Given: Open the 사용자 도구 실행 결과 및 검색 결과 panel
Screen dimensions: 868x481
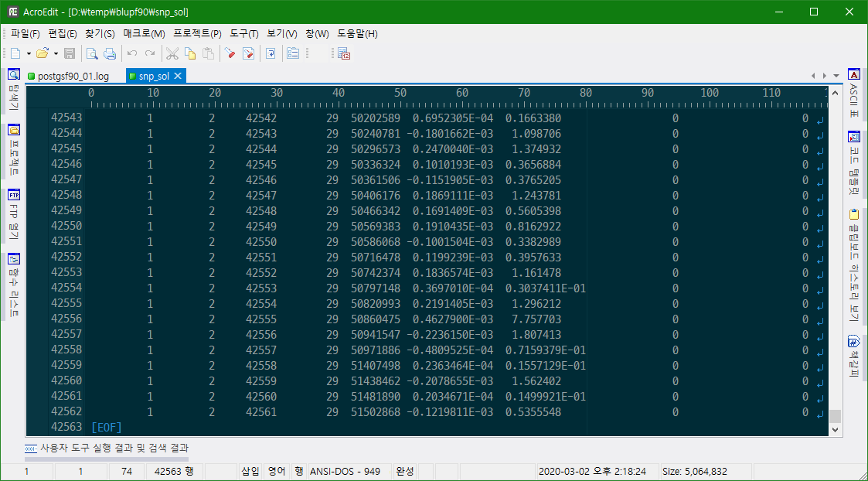Looking at the screenshot, I should point(107,448).
